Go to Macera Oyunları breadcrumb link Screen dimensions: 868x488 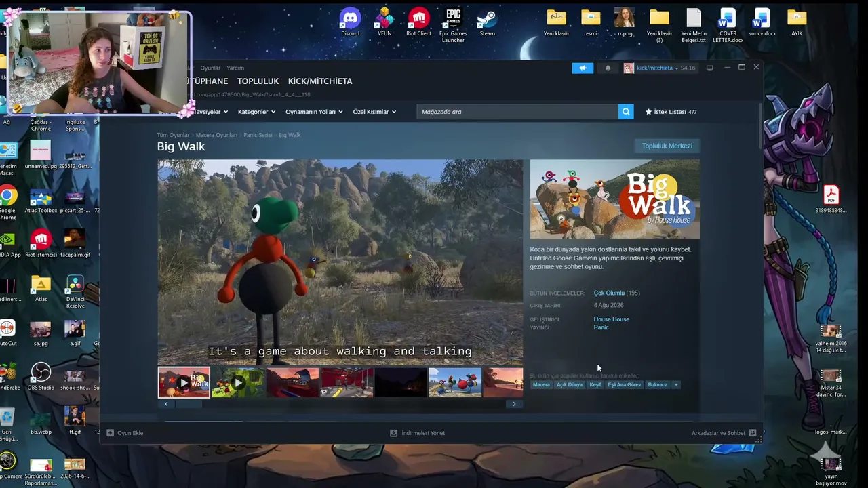click(216, 135)
